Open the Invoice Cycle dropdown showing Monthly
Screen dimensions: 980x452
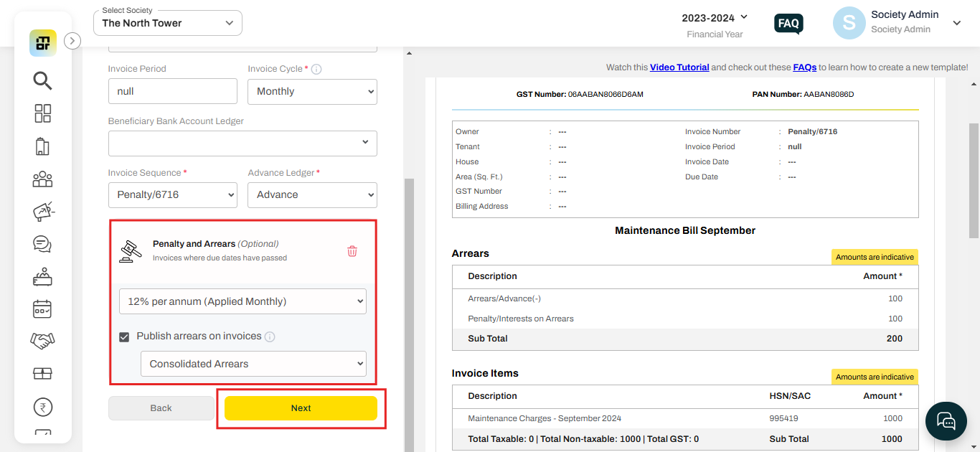point(312,91)
